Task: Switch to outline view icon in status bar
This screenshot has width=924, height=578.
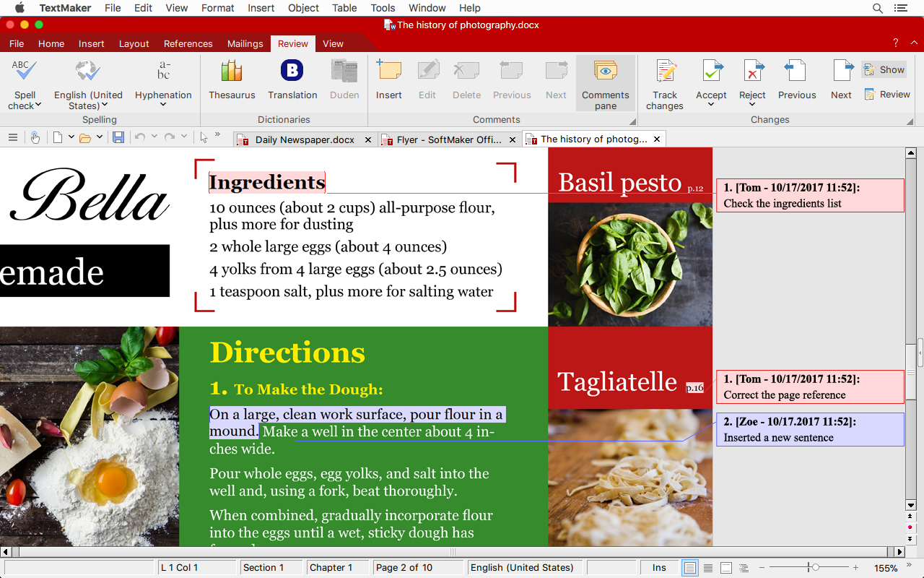Action: (x=744, y=568)
